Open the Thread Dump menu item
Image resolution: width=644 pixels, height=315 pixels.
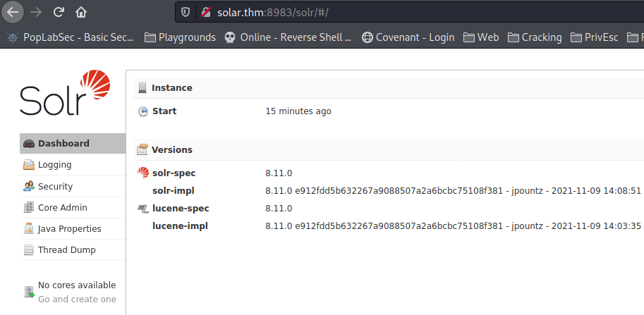(73, 249)
